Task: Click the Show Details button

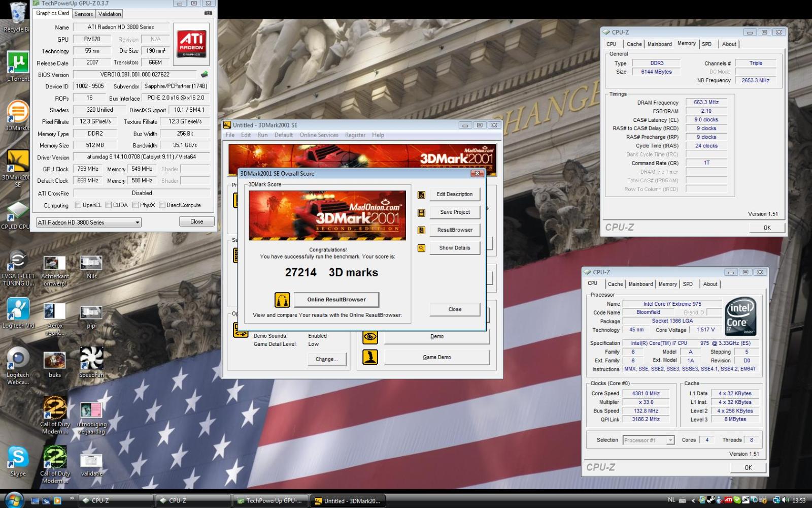Action: point(455,248)
